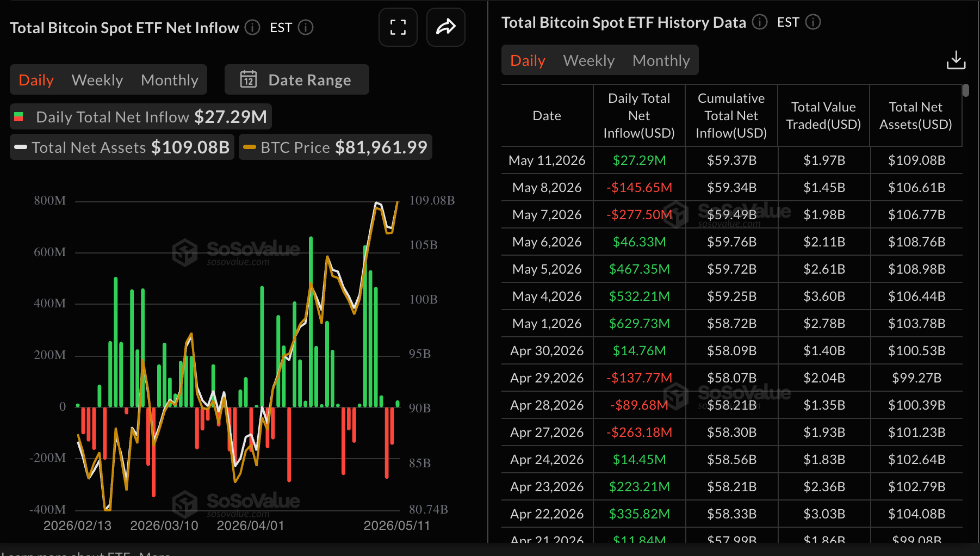Click the -$145.65M inflow cell
980x556 pixels.
coord(639,187)
